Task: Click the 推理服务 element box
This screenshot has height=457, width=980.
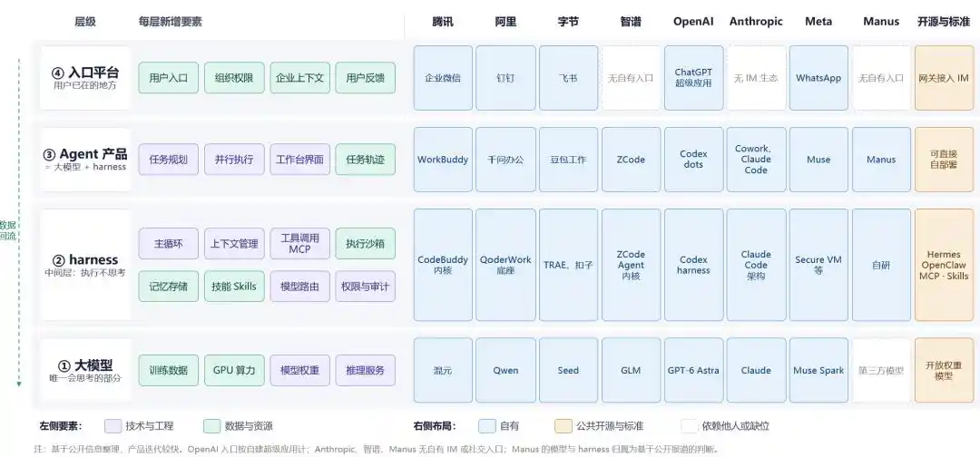Action: pos(366,370)
